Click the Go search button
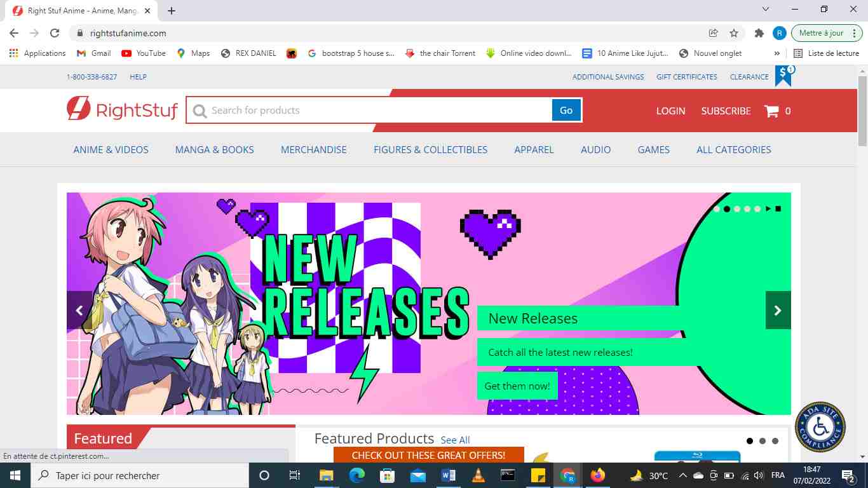Image resolution: width=868 pixels, height=488 pixels. pyautogui.click(x=566, y=110)
